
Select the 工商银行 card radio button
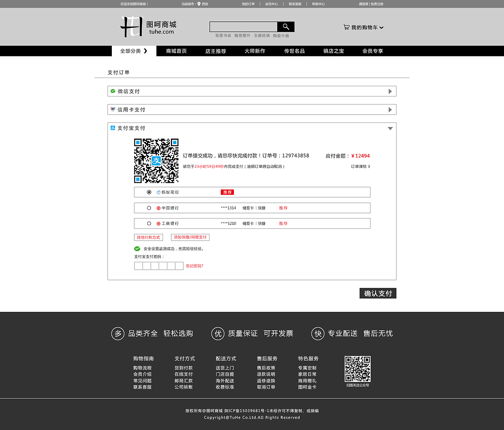point(149,223)
